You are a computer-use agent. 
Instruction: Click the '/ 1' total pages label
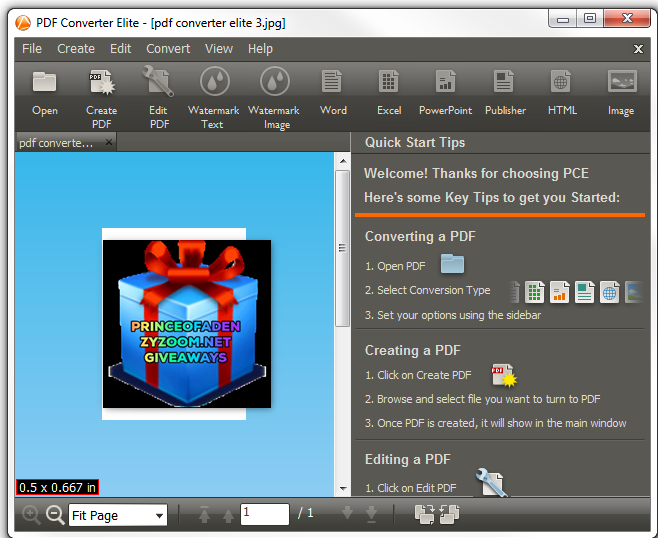coord(306,513)
